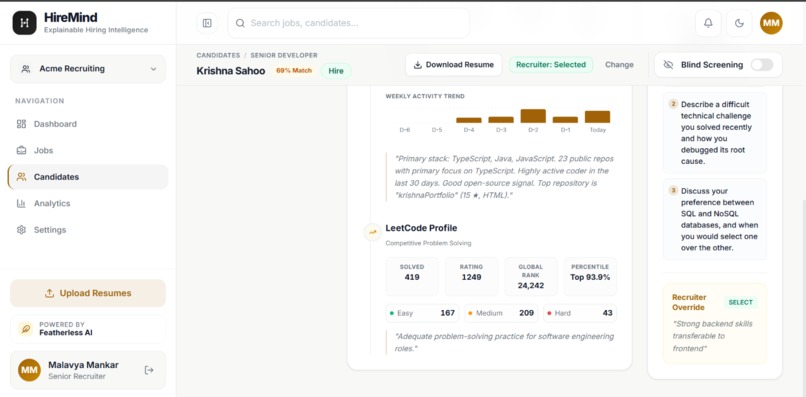This screenshot has height=397, width=806.
Task: Click the Recruiter Override heading
Action: point(689,302)
